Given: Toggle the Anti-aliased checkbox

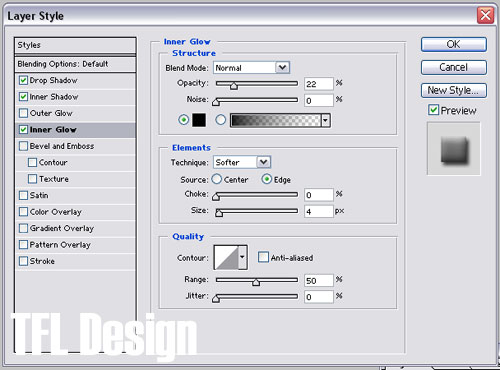Looking at the screenshot, I should pos(263,257).
